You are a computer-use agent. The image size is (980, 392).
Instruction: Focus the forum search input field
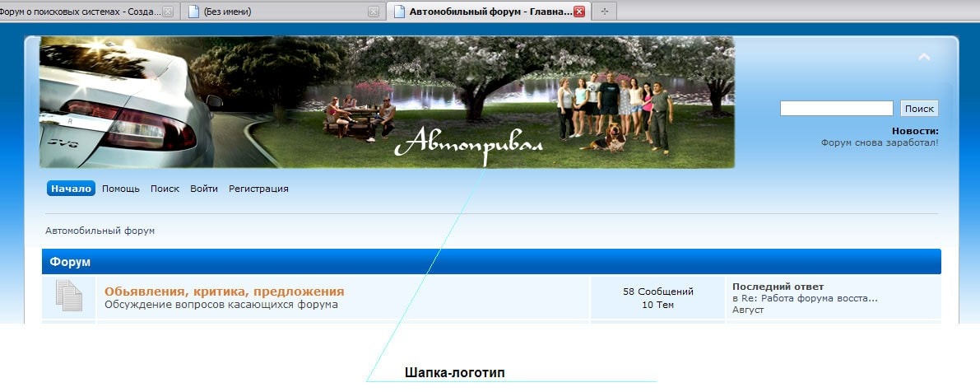click(x=836, y=108)
